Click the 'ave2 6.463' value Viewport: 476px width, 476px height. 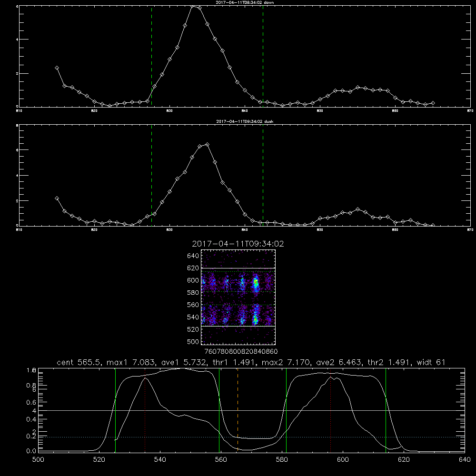click(339, 362)
